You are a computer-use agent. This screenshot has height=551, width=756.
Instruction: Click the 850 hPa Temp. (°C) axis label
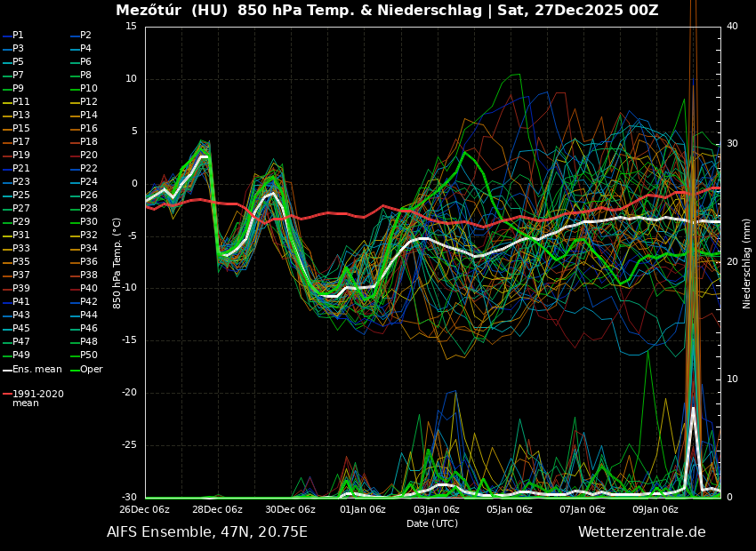[x=117, y=262]
